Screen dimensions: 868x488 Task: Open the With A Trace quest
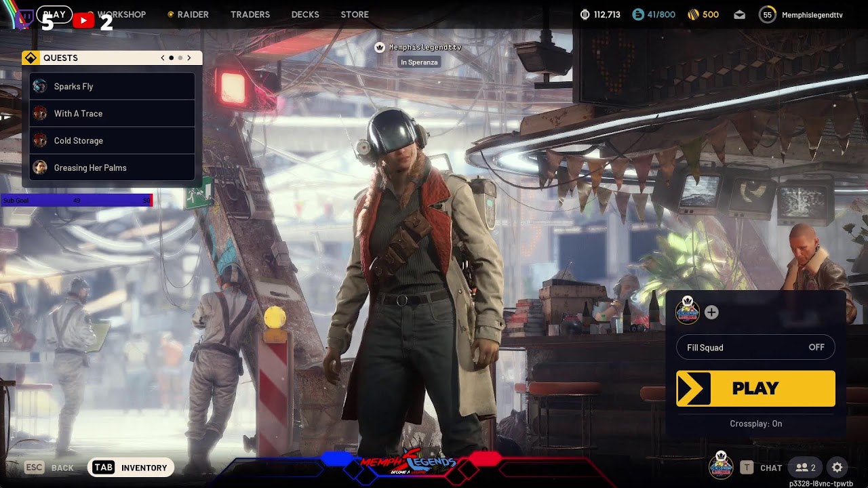112,113
